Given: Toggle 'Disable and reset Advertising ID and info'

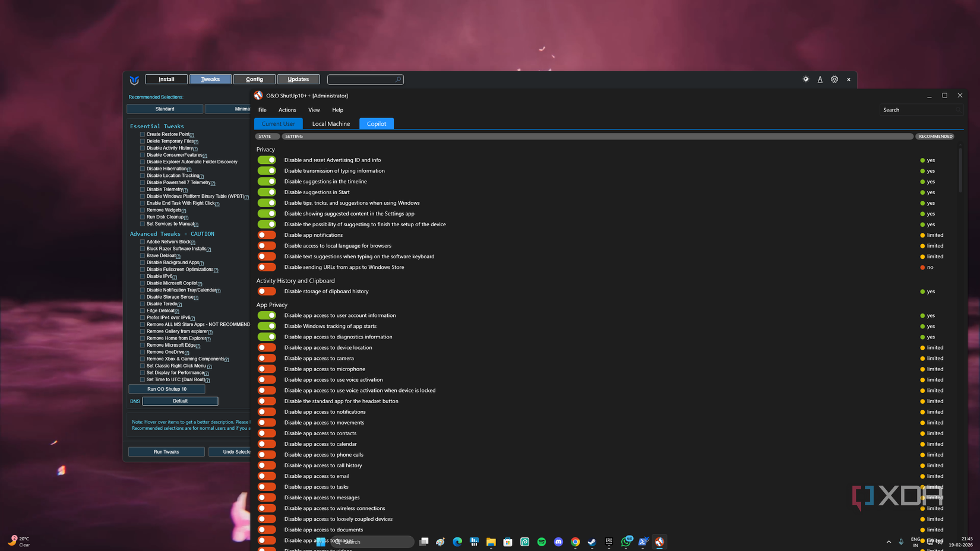Looking at the screenshot, I should point(267,160).
